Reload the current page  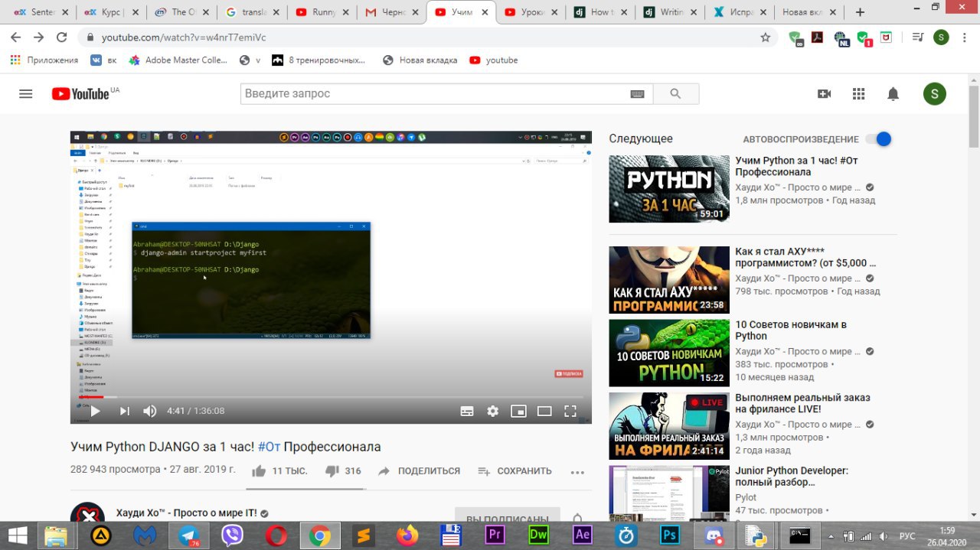tap(62, 37)
